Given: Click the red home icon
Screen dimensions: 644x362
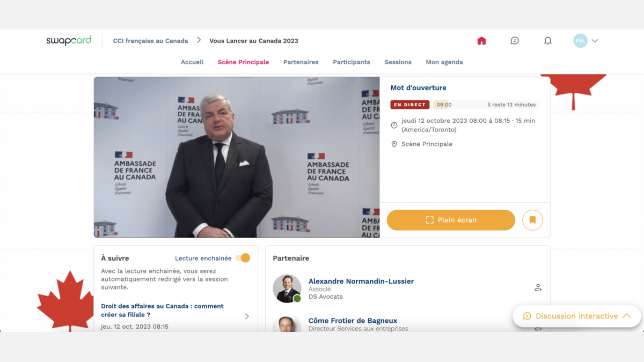Looking at the screenshot, I should (481, 41).
